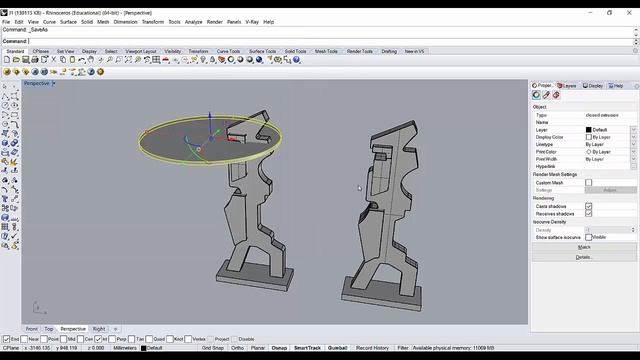640x360 pixels.
Task: Click the blue Render sphere icon
Action: coord(259,60)
